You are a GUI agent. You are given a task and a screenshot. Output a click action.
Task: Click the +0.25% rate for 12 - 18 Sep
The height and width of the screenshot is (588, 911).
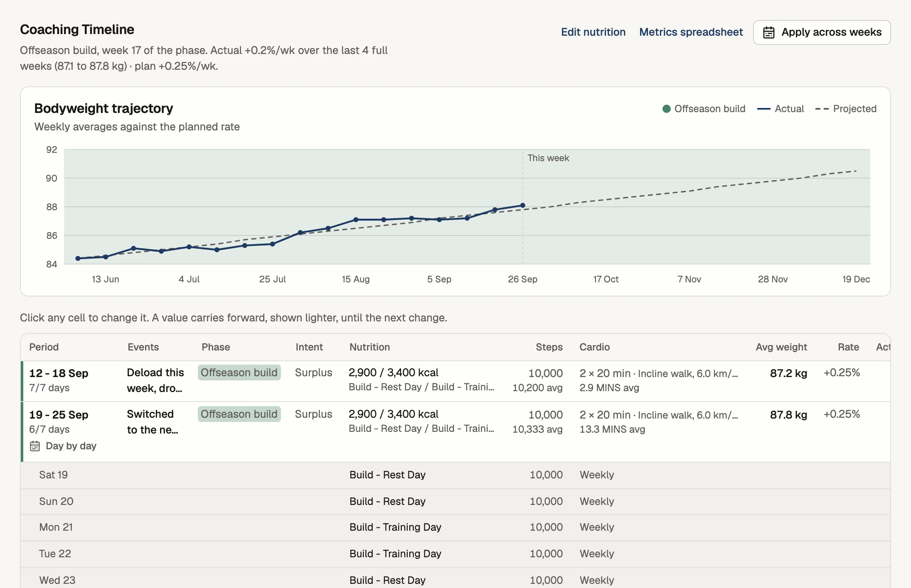[842, 372]
